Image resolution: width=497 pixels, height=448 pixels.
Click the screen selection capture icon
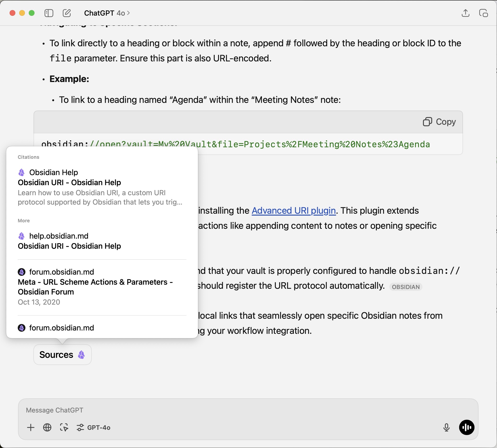tap(64, 428)
